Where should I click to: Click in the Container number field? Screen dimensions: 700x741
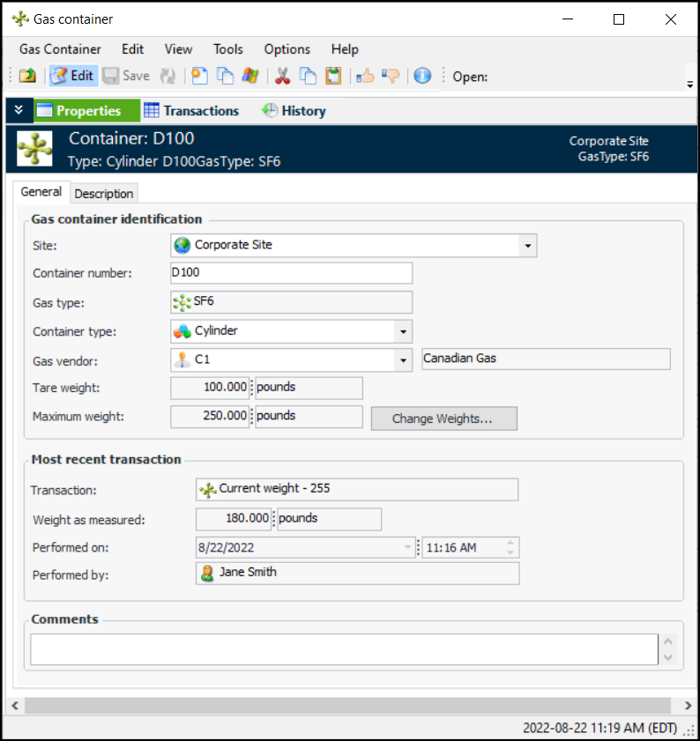point(291,273)
